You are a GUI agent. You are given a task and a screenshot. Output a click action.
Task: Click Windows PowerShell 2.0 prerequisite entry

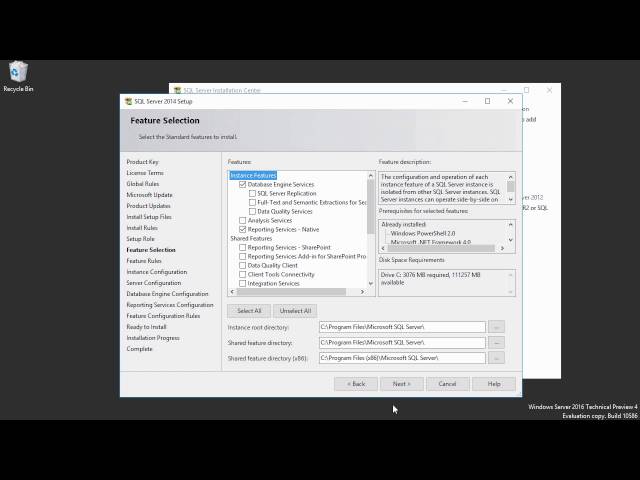click(423, 233)
